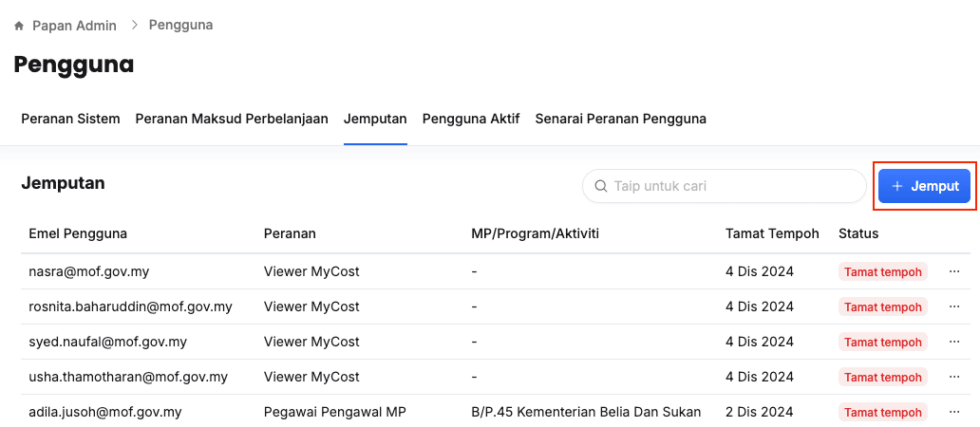Navigate to Papan Admin breadcrumb link
The width and height of the screenshot is (980, 427).
75,26
